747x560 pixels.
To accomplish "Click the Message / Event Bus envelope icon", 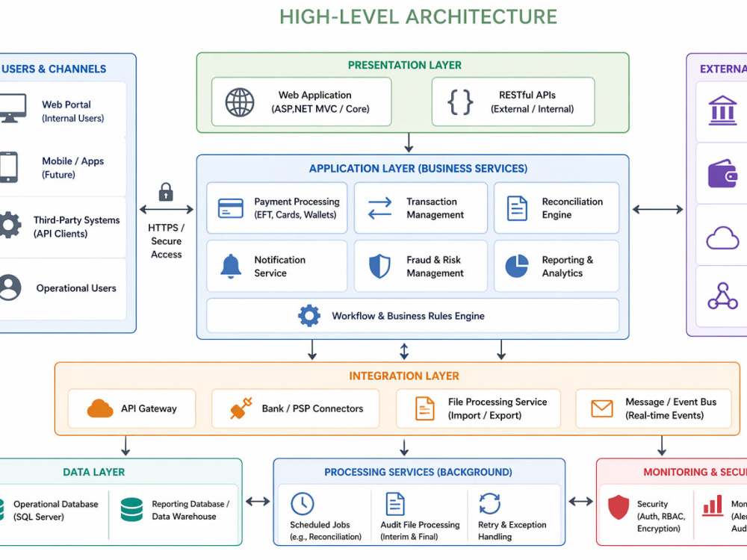I will pyautogui.click(x=602, y=408).
